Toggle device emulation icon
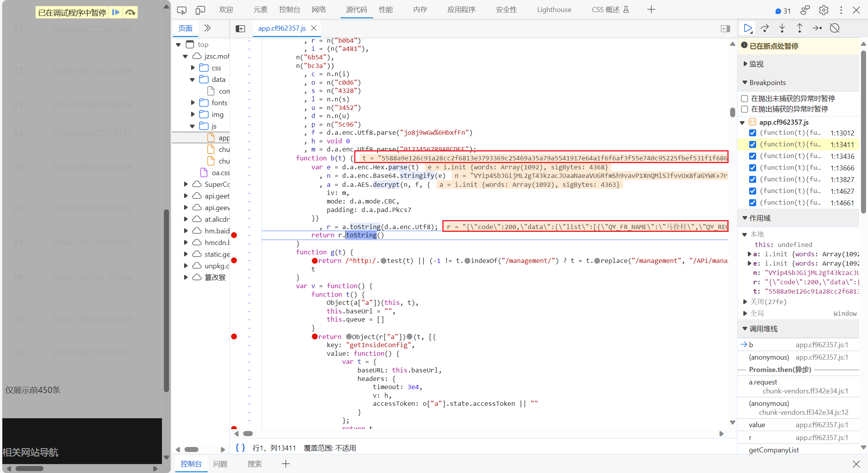This screenshot has height=473, width=868. (x=200, y=10)
